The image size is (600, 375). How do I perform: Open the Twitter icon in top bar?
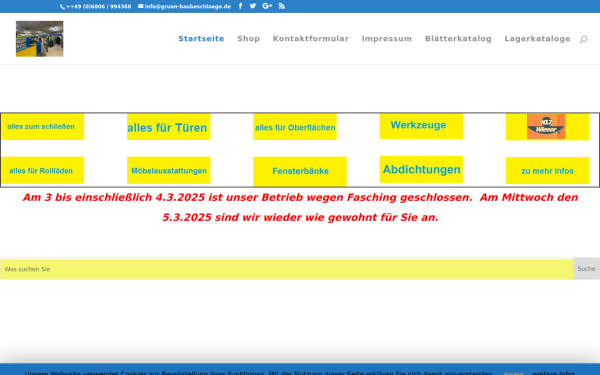point(253,6)
